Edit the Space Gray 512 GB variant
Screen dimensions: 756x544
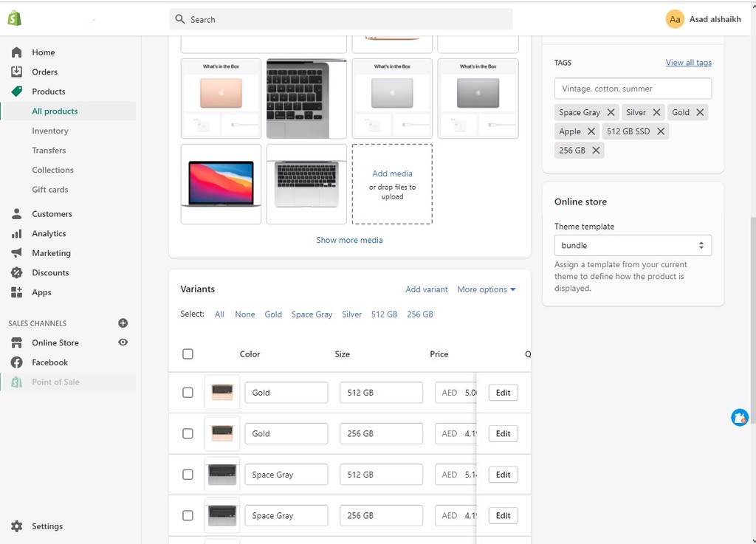point(504,475)
